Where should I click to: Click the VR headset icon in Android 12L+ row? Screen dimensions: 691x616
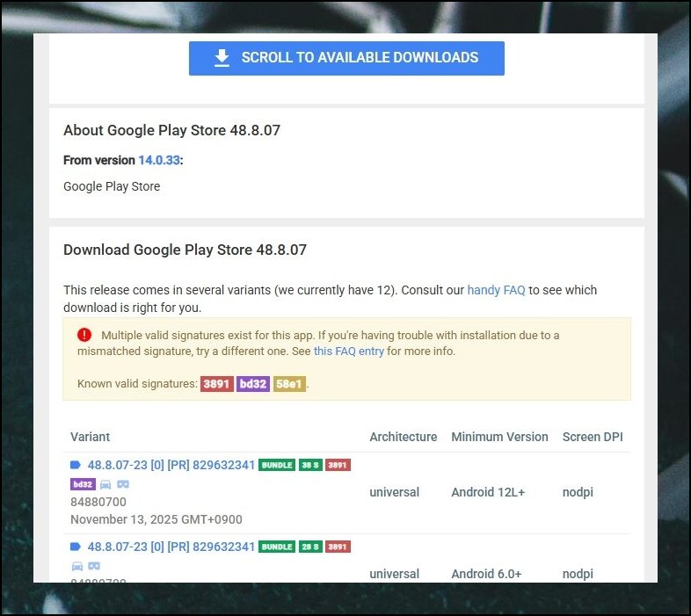pos(123,484)
